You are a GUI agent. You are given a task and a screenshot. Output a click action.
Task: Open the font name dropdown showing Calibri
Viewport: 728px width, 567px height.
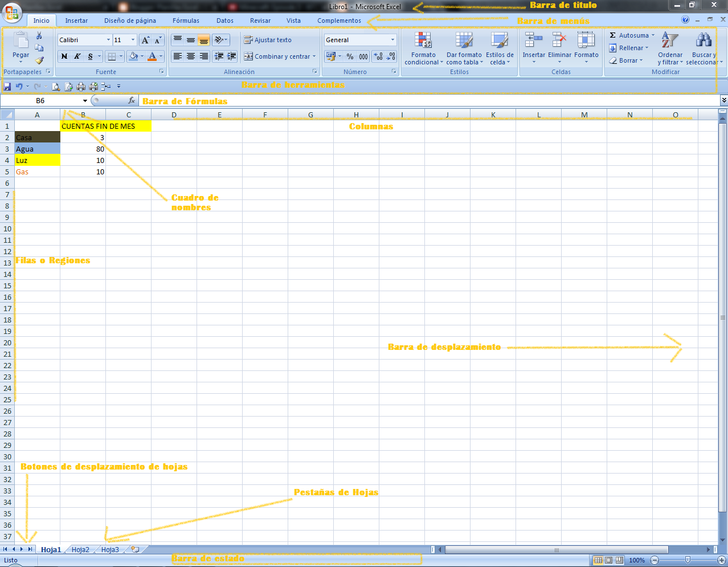click(x=108, y=40)
